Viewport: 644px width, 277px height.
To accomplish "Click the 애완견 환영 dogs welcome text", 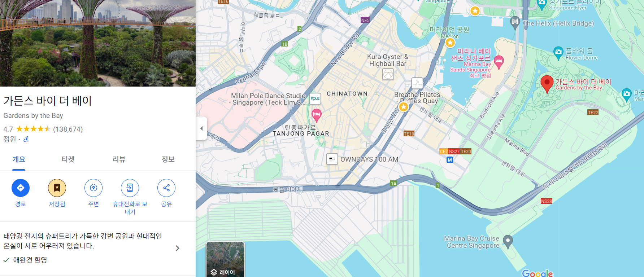I will pyautogui.click(x=30, y=260).
